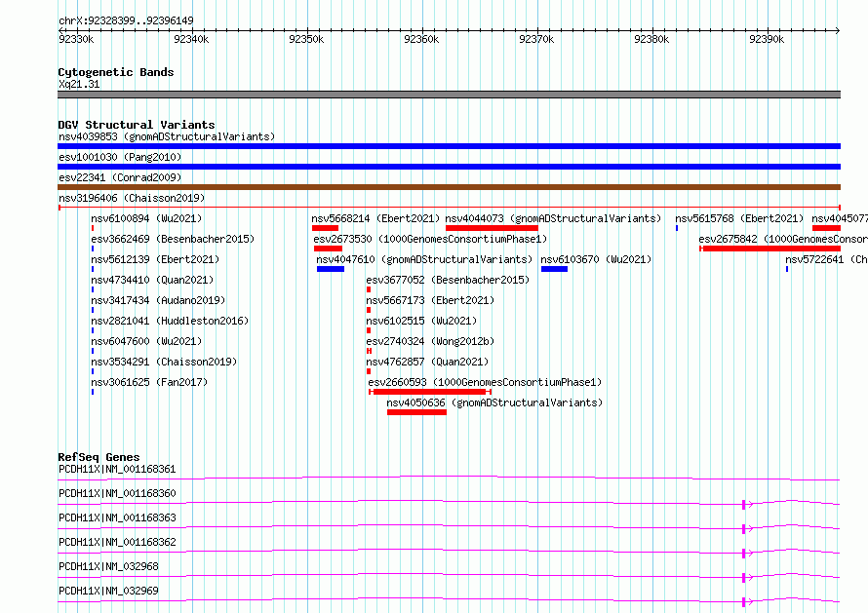Click the red bar under esv2660593
This screenshot has width=868, height=613.
pos(430,392)
